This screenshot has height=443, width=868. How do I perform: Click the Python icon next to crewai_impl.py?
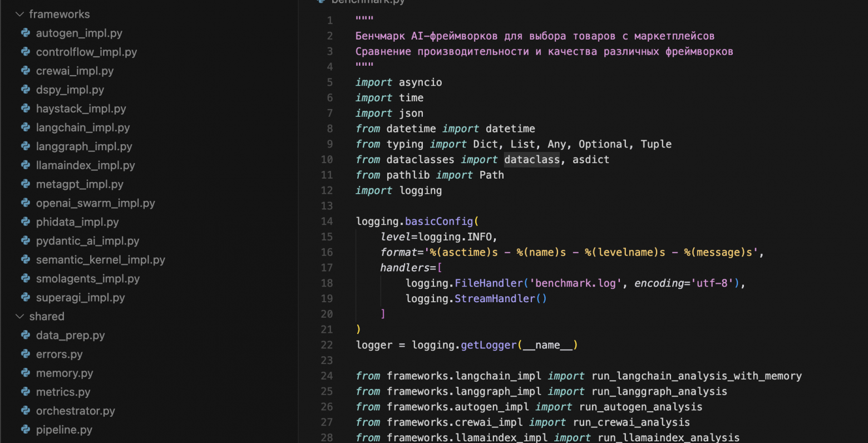coord(26,71)
